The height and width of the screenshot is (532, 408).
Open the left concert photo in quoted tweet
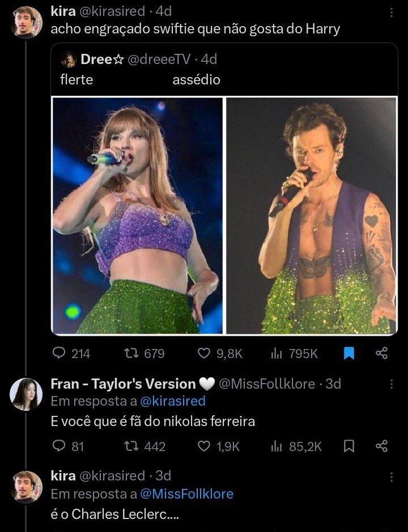[137, 216]
